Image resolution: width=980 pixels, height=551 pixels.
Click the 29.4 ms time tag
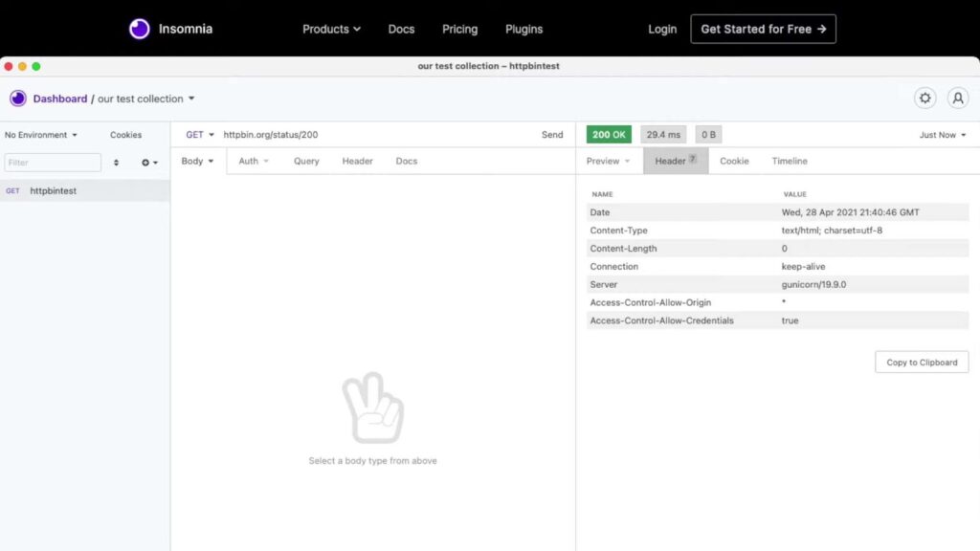663,134
